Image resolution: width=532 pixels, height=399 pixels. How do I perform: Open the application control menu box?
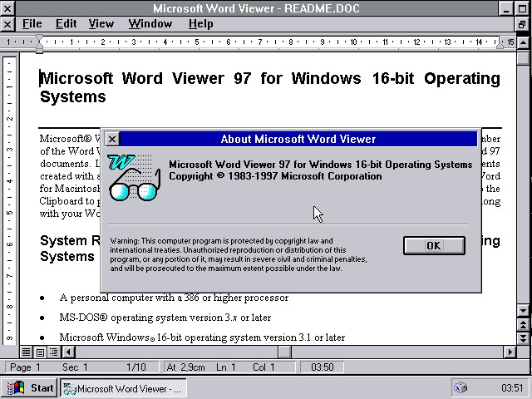pos(7,8)
